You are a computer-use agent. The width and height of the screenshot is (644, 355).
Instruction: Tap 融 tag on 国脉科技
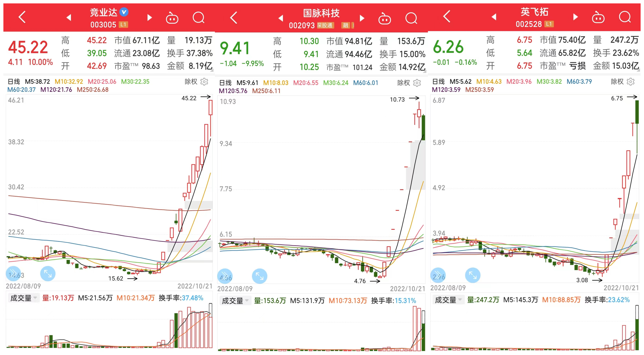[x=346, y=25]
